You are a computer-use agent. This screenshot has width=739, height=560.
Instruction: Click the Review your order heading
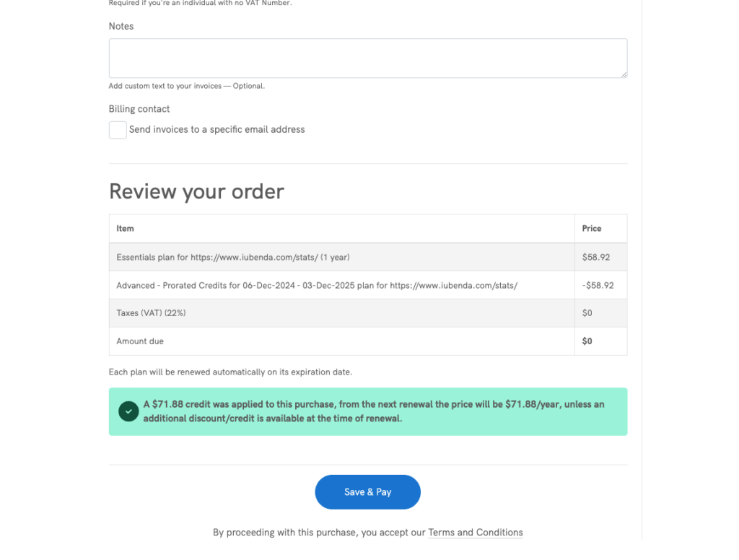pos(196,191)
